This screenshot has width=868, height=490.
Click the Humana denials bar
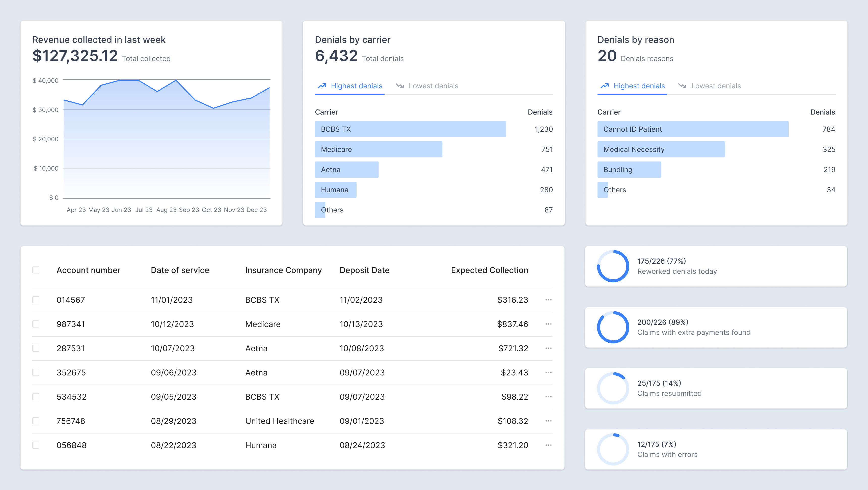(336, 190)
